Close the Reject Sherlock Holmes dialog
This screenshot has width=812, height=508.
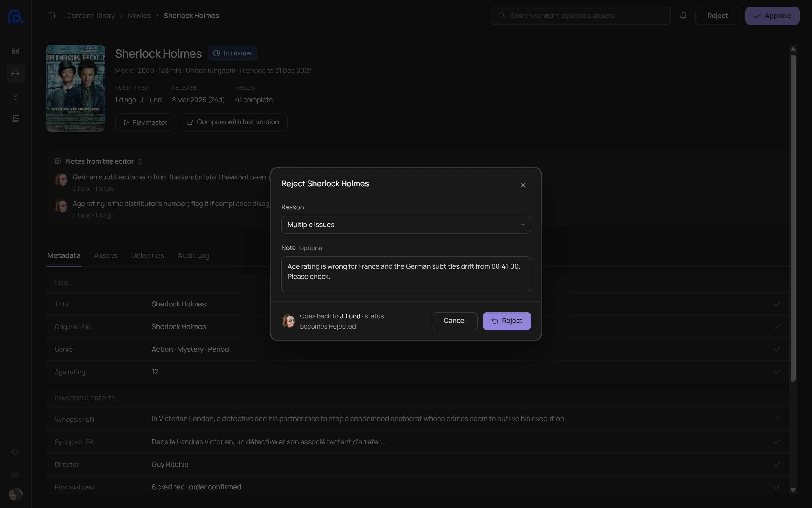tap(523, 185)
